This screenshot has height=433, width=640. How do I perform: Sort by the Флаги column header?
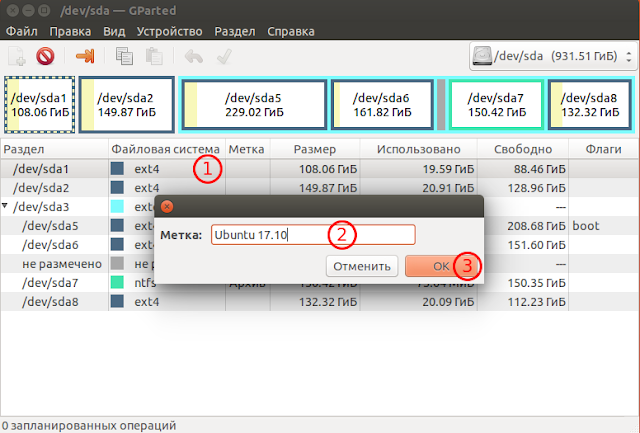tap(603, 149)
